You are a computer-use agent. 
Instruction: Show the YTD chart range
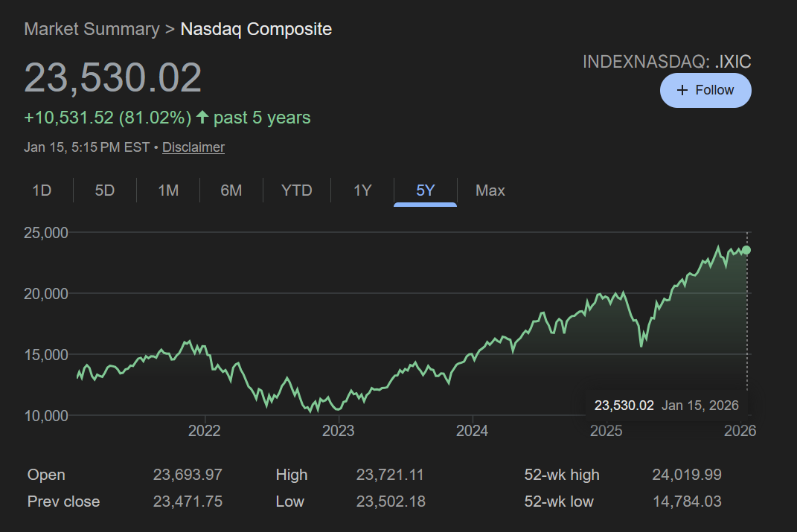(x=296, y=190)
